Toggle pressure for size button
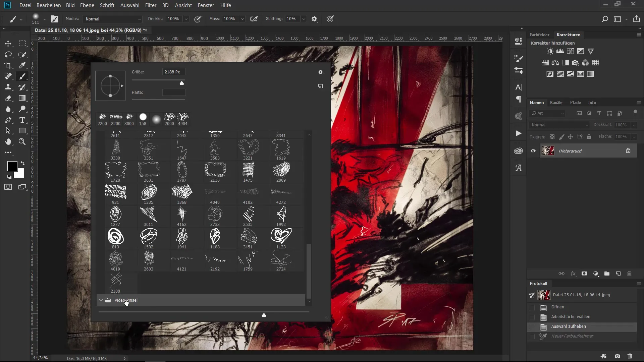This screenshot has width=644, height=362. (x=330, y=19)
